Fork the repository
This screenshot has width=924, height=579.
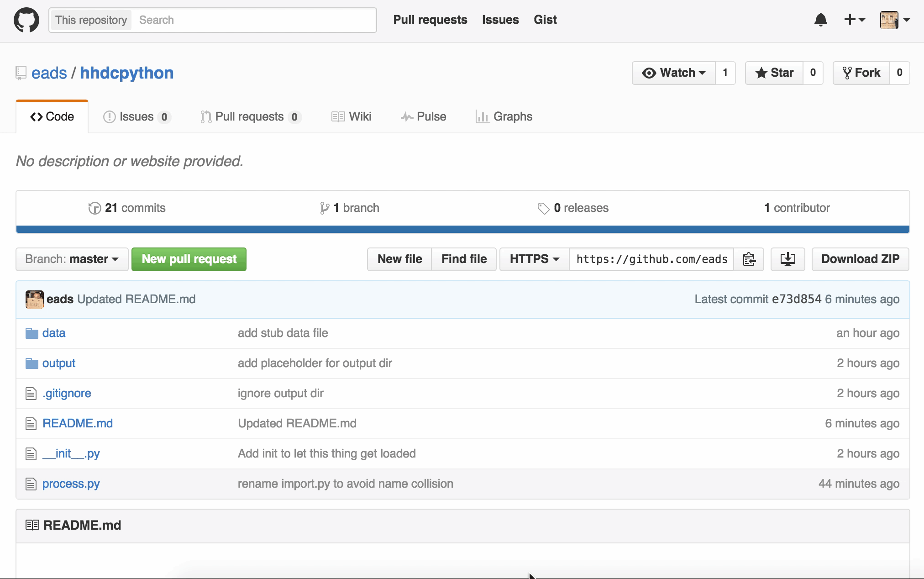point(861,73)
